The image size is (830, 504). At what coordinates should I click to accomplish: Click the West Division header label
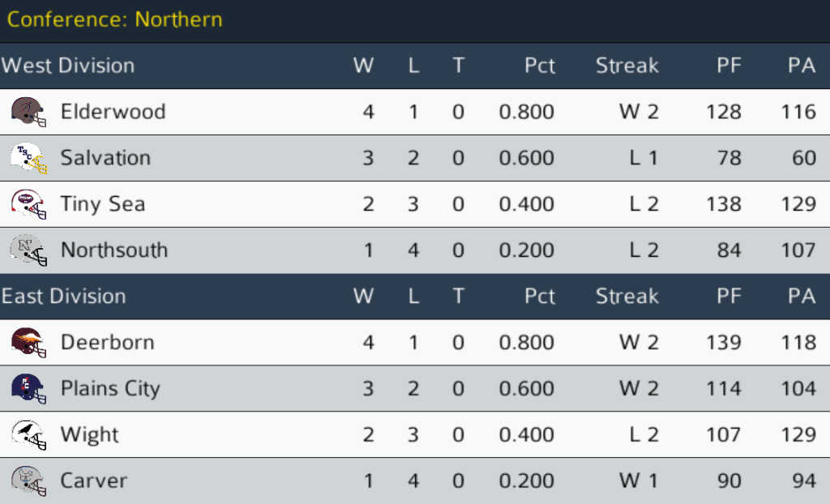[68, 66]
